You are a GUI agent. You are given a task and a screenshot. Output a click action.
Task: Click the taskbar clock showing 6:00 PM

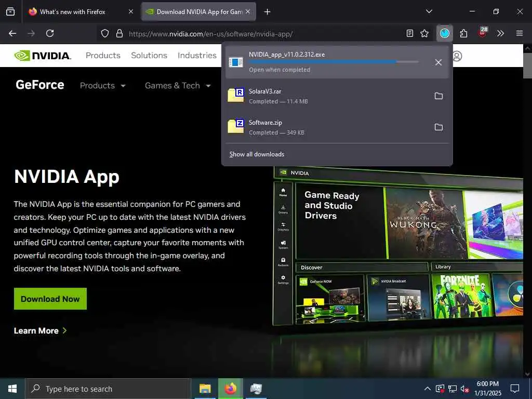487,389
